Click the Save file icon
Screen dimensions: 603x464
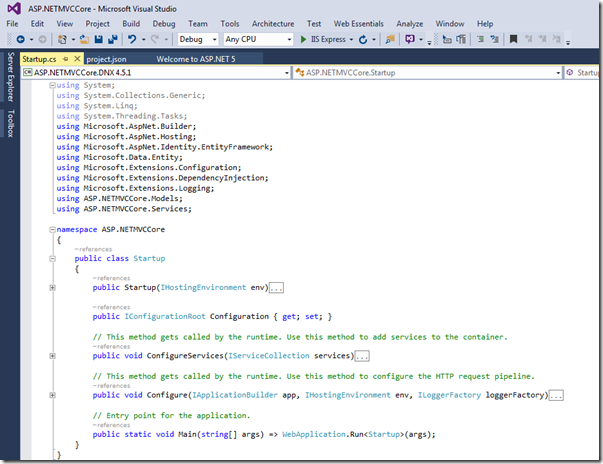click(x=96, y=39)
